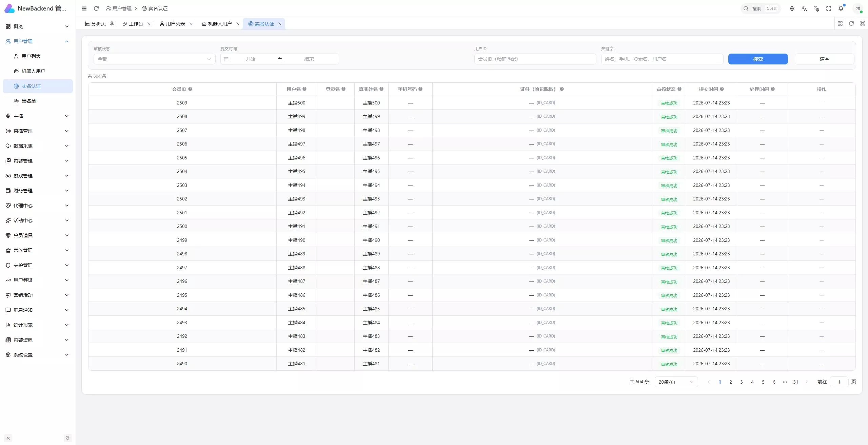
Task: Open notifications bell icon
Action: (841, 8)
